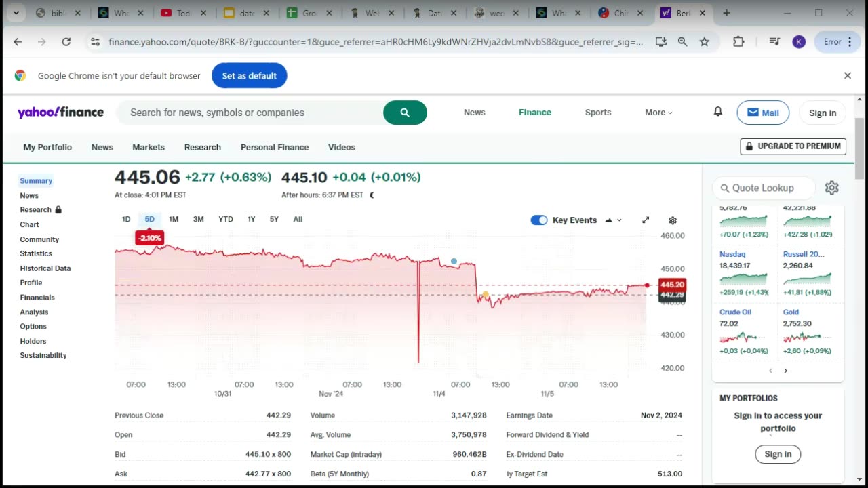Bookmark this page with star icon
This screenshot has width=868, height=488.
[705, 42]
